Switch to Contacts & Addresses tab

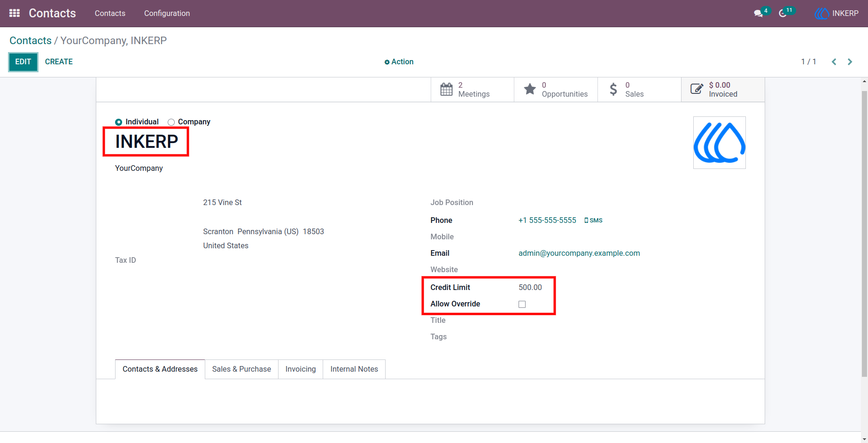click(160, 369)
